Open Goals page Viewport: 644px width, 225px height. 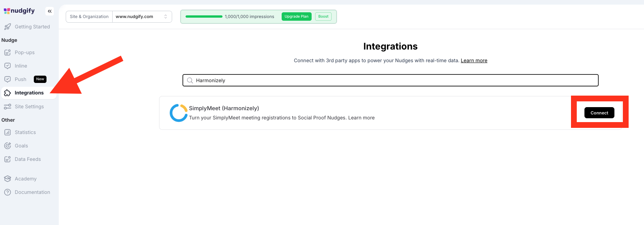22,146
